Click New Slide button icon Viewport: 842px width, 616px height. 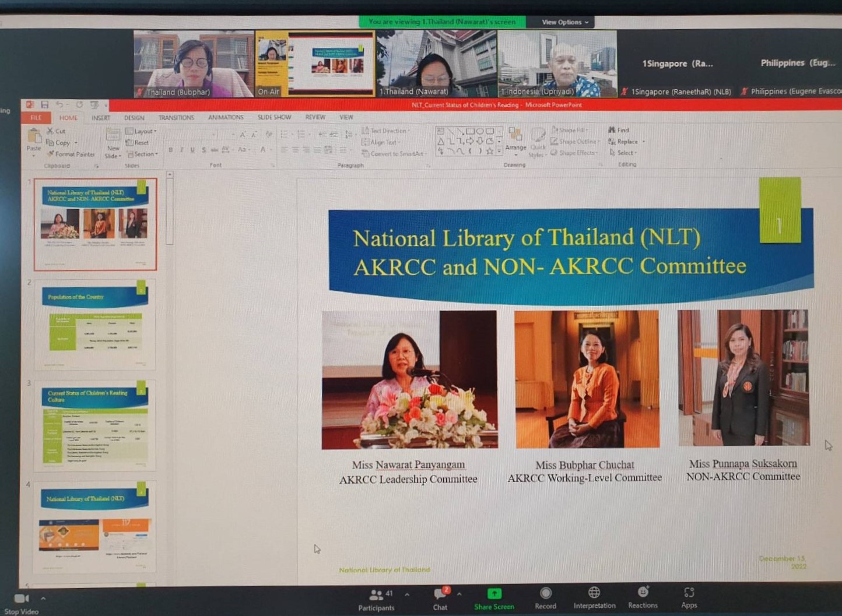pos(113,136)
